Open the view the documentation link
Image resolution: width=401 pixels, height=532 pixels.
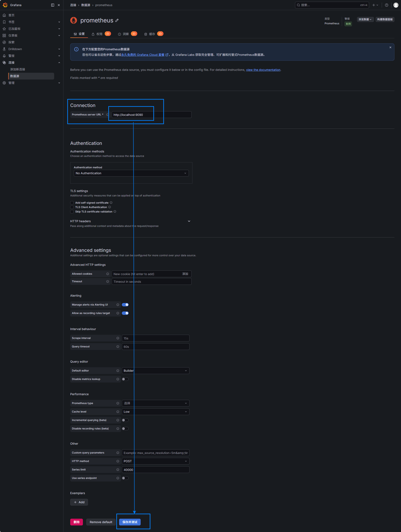(263, 70)
